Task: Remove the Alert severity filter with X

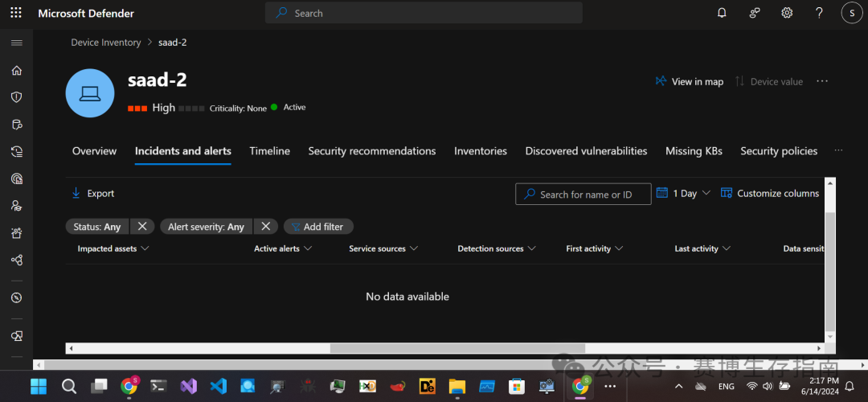Action: [x=266, y=227]
